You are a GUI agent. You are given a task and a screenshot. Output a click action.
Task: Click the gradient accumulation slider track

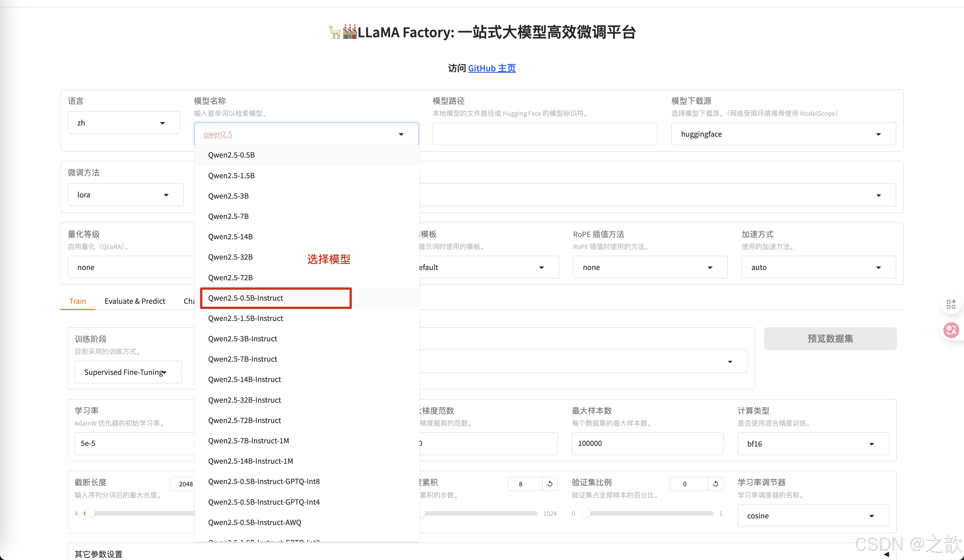coord(480,513)
